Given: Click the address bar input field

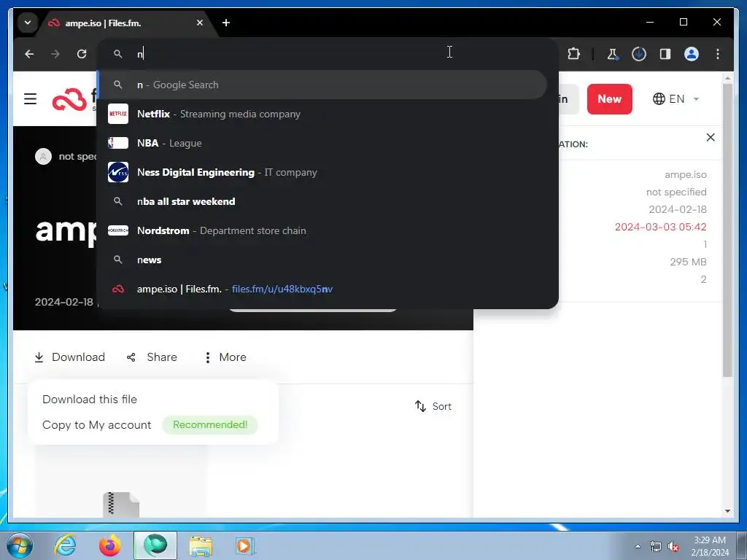Looking at the screenshot, I should (328, 54).
